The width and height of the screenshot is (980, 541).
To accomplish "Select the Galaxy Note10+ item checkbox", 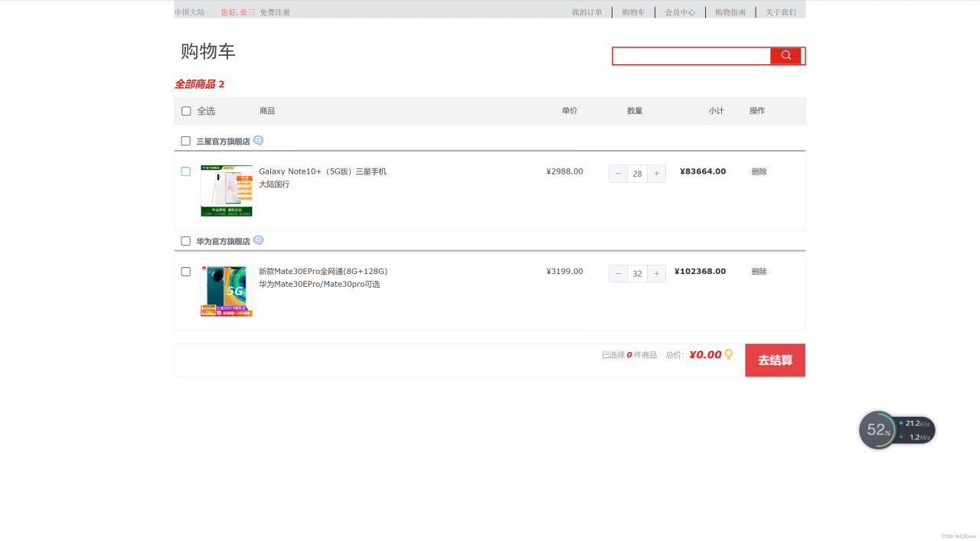I will (185, 171).
